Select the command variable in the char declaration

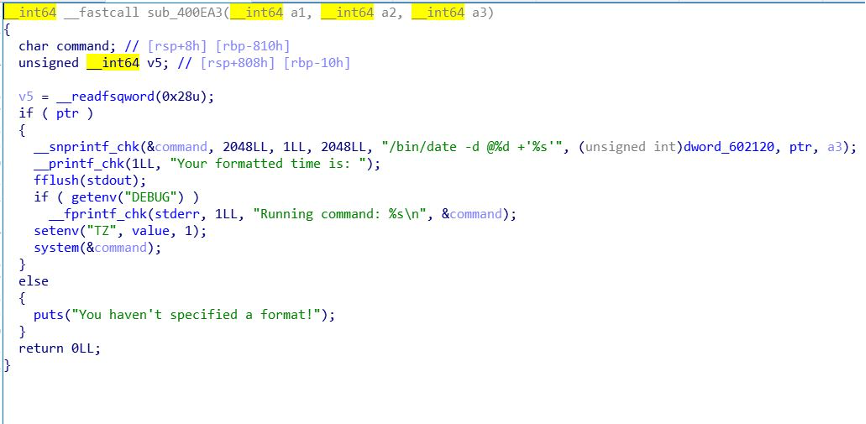(x=83, y=46)
